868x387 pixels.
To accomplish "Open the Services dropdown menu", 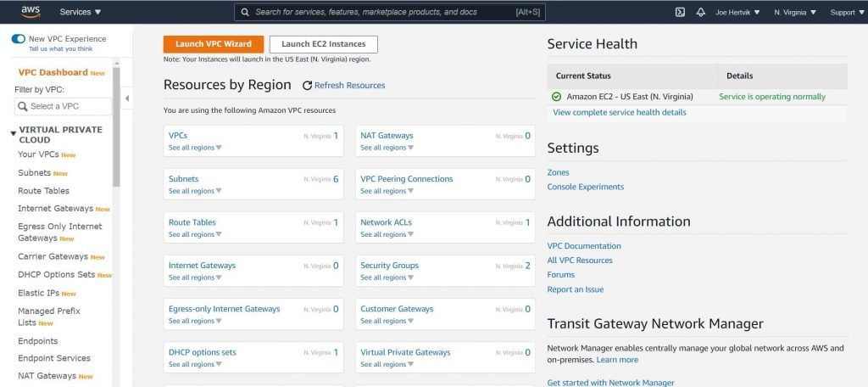I will [x=81, y=12].
